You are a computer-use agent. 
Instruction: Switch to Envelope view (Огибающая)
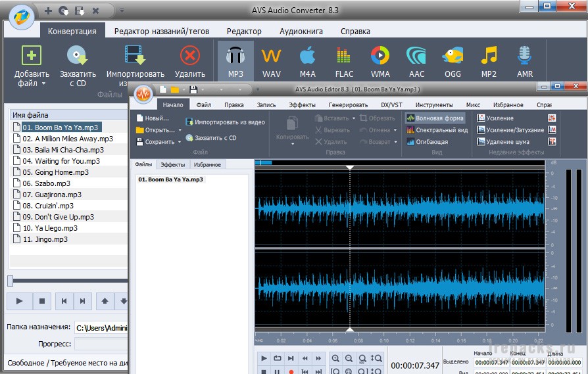[427, 142]
